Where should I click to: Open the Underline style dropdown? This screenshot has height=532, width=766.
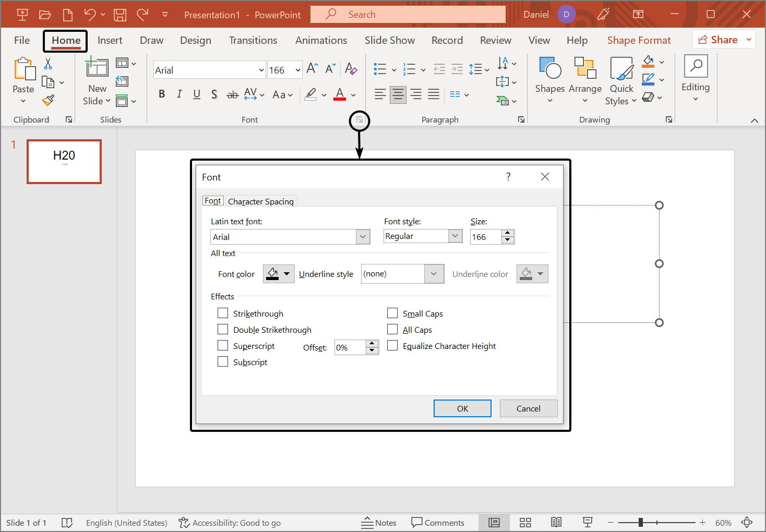point(434,273)
